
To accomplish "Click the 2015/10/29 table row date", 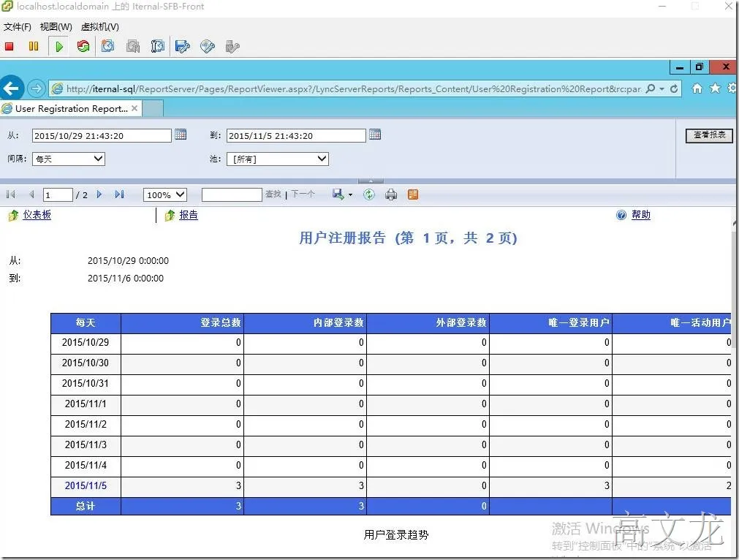I will click(x=86, y=343).
